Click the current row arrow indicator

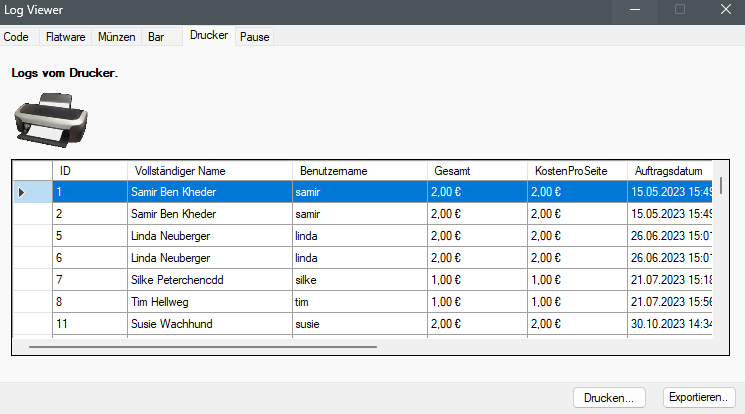point(21,193)
